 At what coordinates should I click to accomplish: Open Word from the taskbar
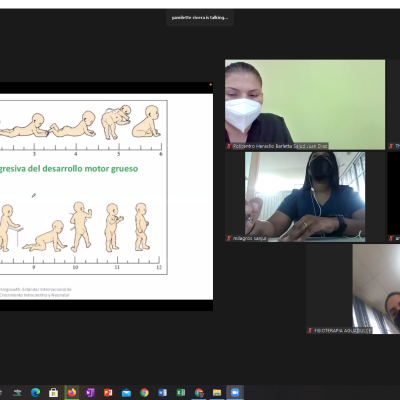point(162,392)
